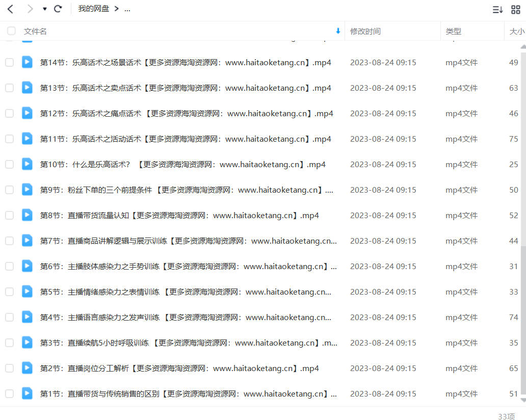Sort by the 类型 column
526x420 pixels.
click(453, 32)
